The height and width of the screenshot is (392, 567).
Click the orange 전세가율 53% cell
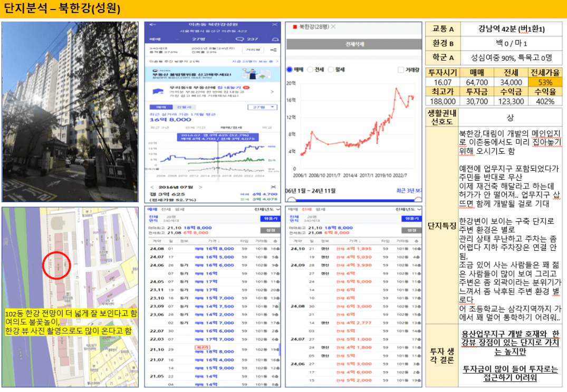pyautogui.click(x=545, y=82)
